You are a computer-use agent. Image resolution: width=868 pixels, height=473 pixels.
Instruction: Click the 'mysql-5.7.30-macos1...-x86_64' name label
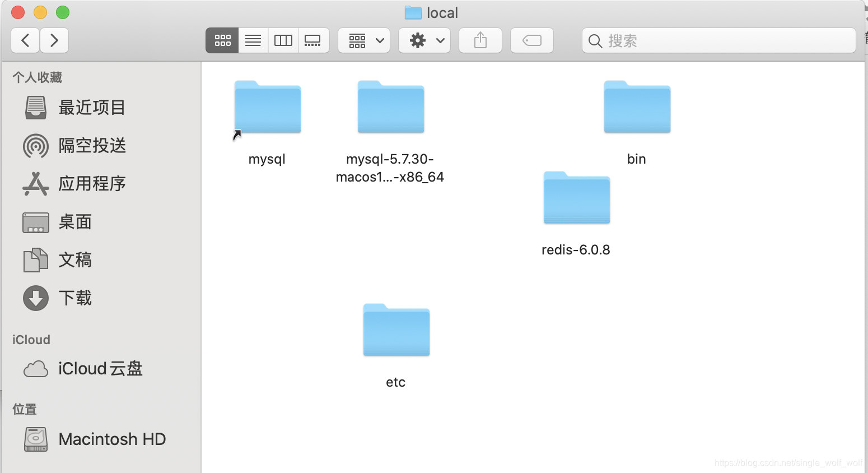click(x=390, y=168)
